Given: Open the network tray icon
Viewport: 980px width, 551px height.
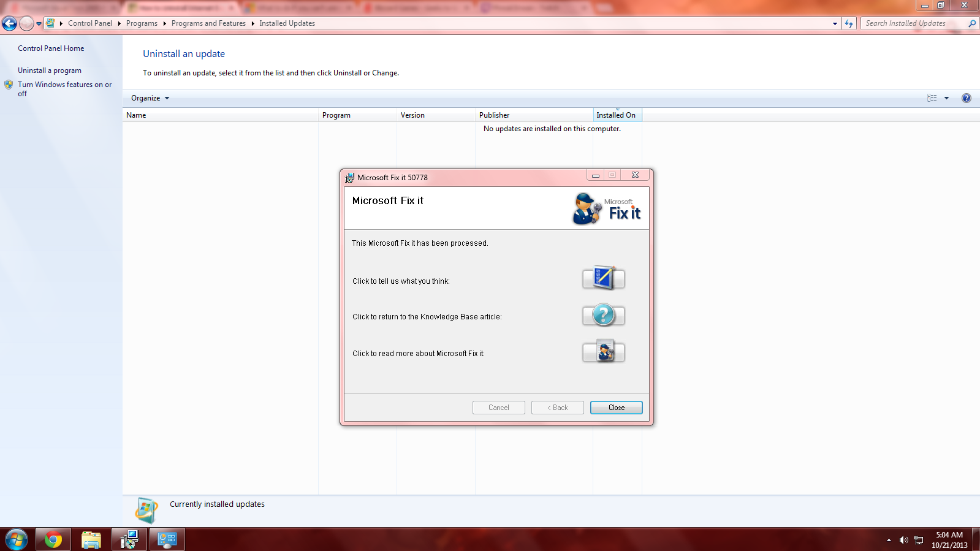Looking at the screenshot, I should point(919,540).
